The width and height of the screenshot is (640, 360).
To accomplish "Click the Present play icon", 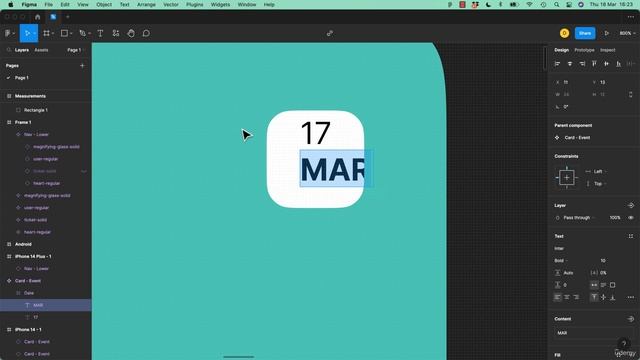I will [607, 33].
